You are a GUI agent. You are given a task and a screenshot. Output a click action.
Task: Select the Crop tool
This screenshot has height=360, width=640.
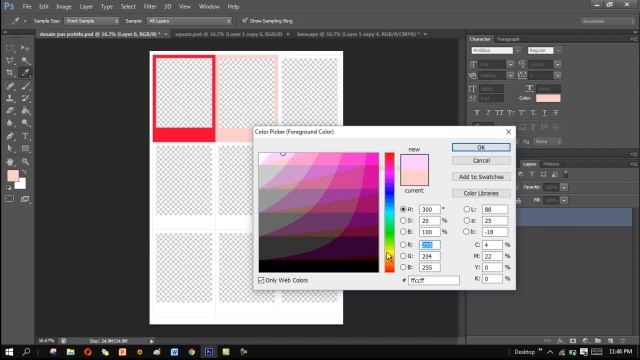pyautogui.click(x=10, y=73)
